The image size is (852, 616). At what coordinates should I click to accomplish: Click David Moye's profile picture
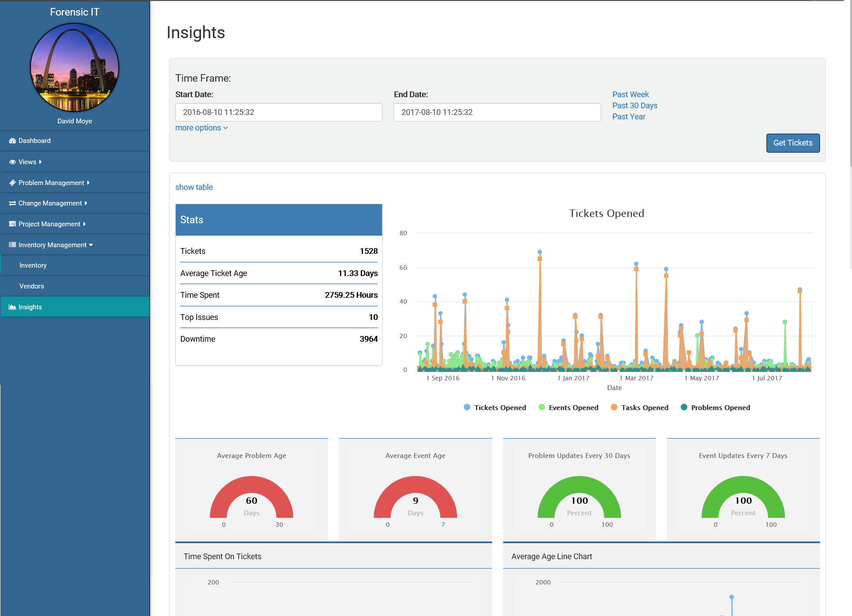(75, 67)
